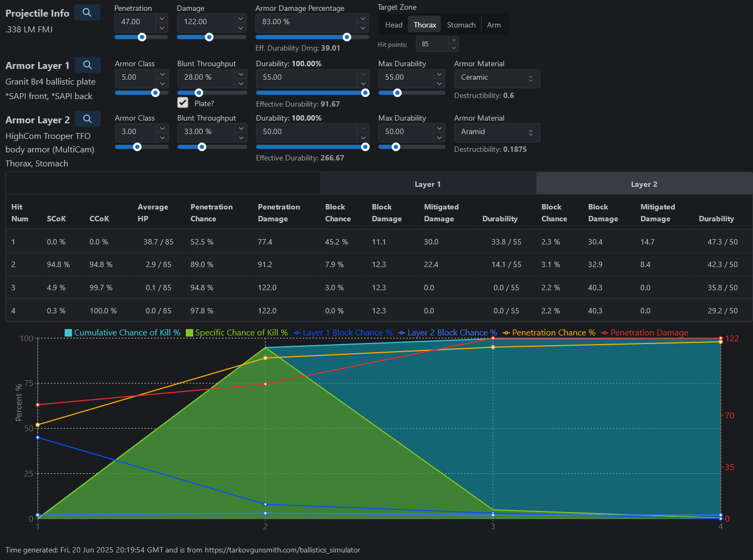Increase Layer 1 Durability stepper
Screen dimensions: 753x560
[364, 74]
